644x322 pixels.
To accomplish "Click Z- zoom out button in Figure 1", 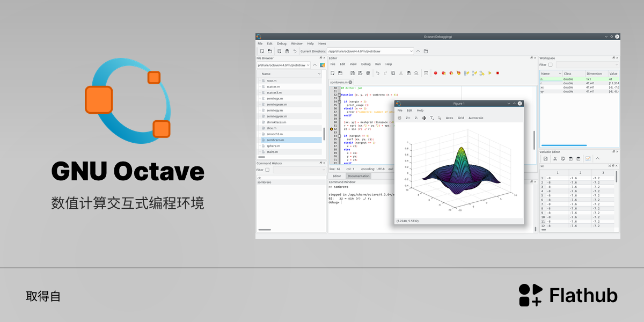I will tap(416, 118).
